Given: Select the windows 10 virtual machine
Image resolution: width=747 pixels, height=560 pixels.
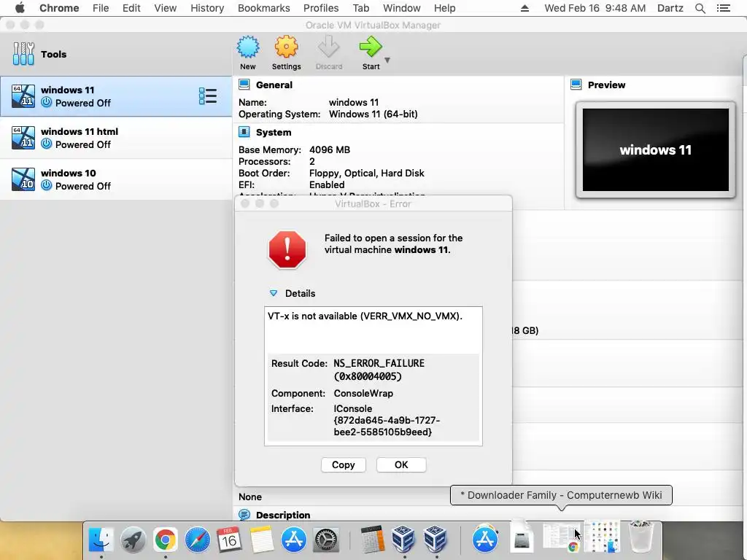Looking at the screenshot, I should coord(116,179).
